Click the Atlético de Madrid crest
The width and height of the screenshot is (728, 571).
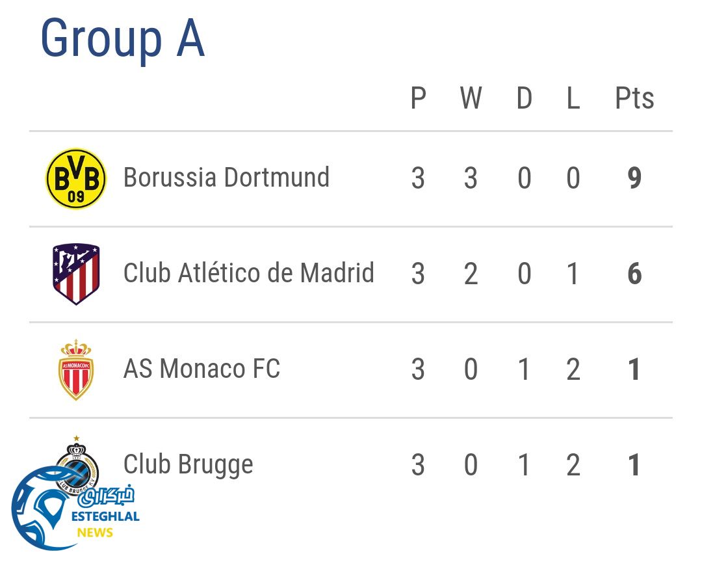76,274
